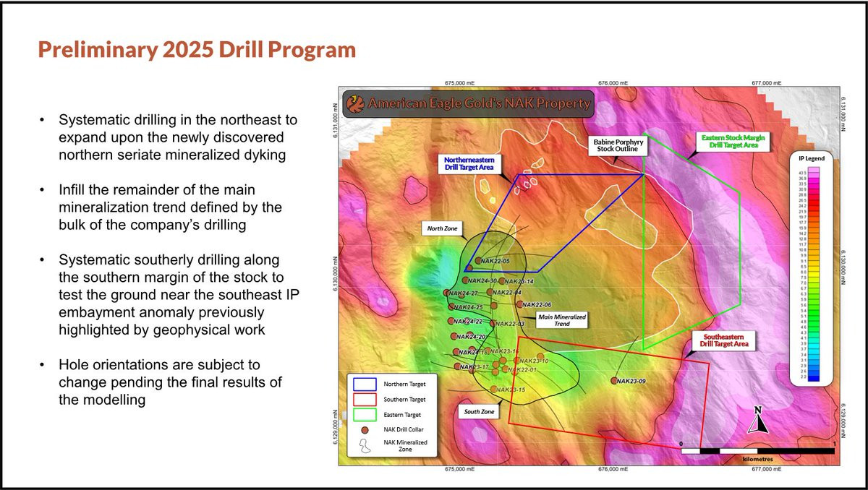Click the 676,000 mE label along map top
Screen dimensions: 868x490
pyautogui.click(x=613, y=83)
